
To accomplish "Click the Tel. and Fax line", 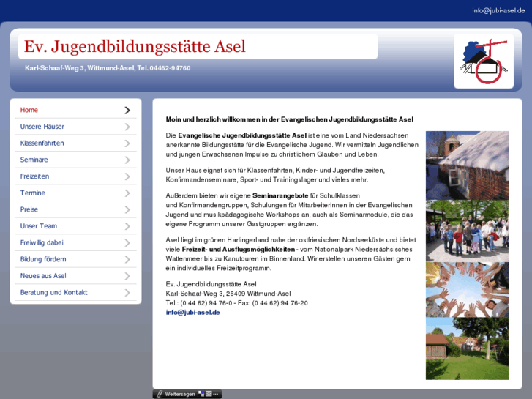I will point(237,303).
